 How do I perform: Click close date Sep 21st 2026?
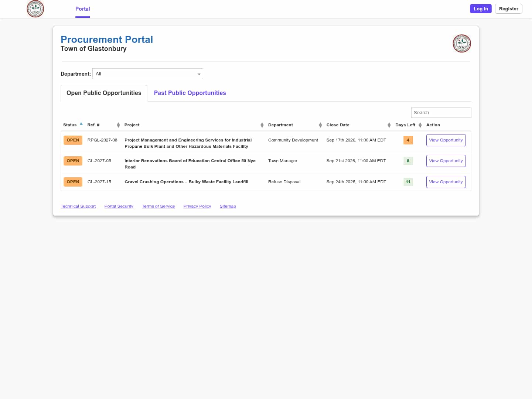pyautogui.click(x=356, y=161)
